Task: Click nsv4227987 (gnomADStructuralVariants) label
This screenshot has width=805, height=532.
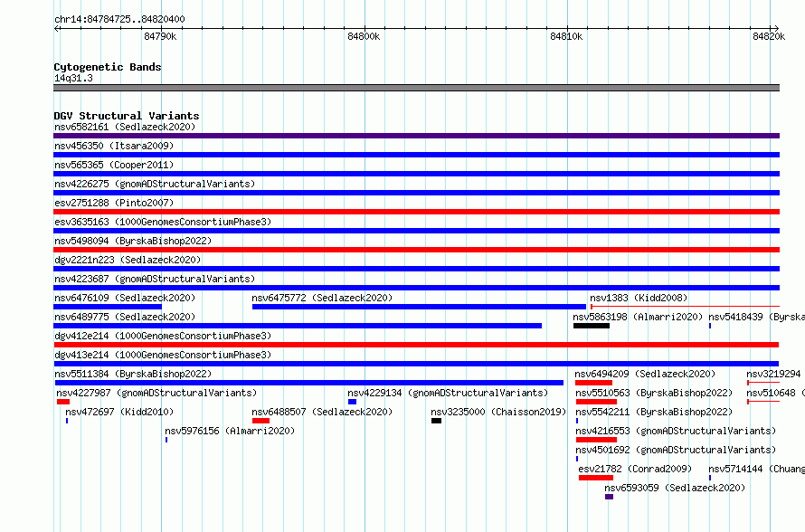Action: click(156, 393)
